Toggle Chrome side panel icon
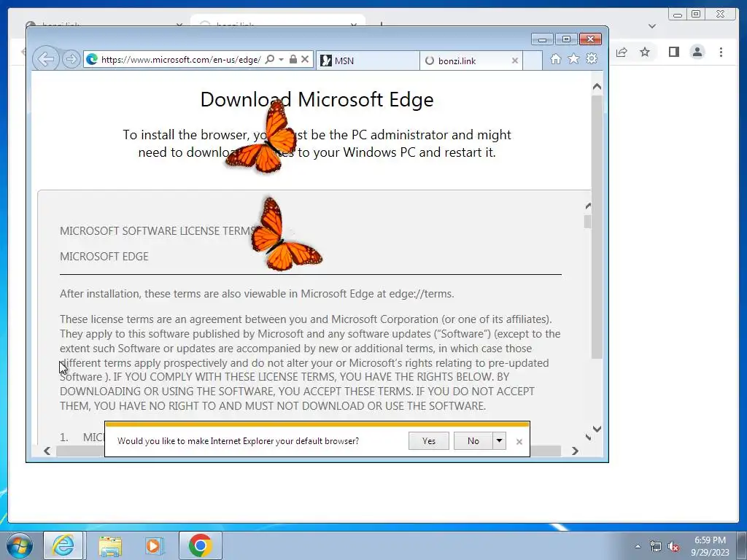747x560 pixels. point(673,52)
